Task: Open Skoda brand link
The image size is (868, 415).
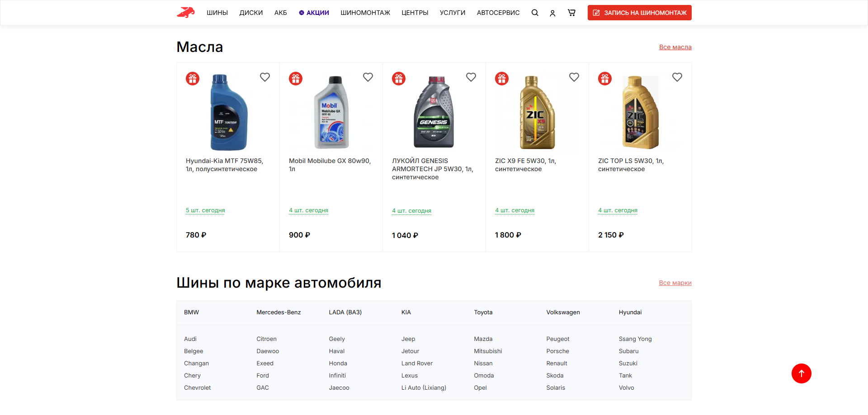Action: (x=555, y=376)
